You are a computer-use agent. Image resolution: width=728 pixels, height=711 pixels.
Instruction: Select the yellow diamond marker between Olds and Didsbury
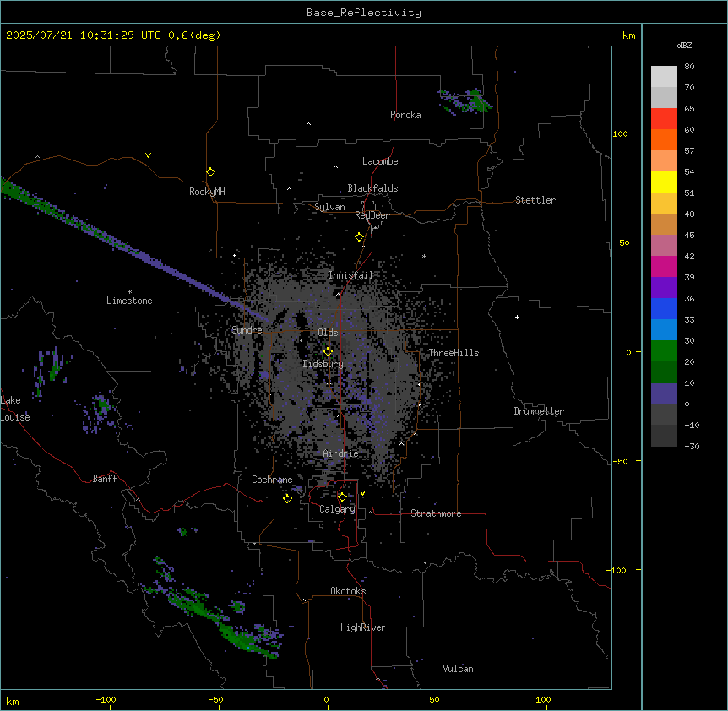coord(329,352)
